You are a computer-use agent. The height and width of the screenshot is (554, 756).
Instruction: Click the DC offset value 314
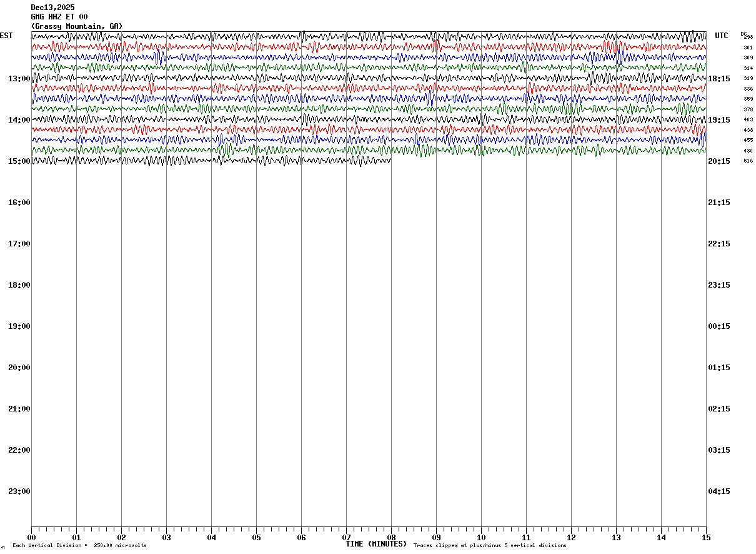point(748,68)
